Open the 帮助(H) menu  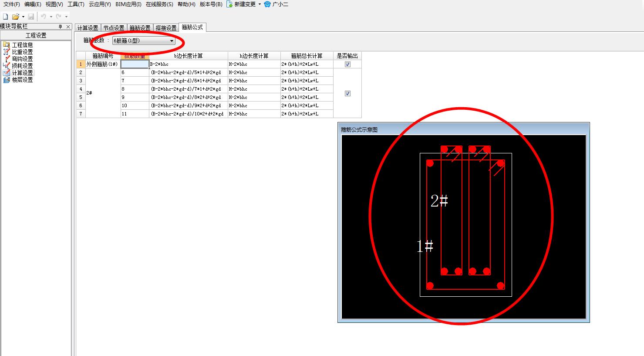[x=186, y=4]
